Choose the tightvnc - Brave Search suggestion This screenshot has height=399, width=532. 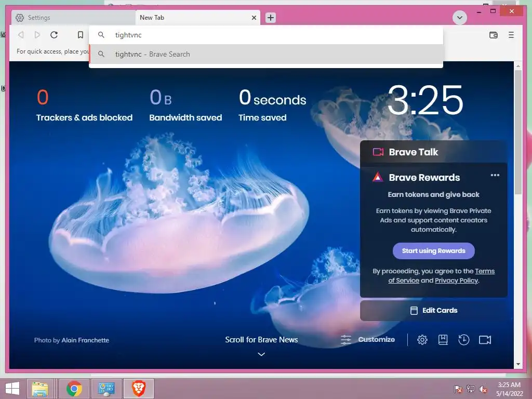point(266,54)
